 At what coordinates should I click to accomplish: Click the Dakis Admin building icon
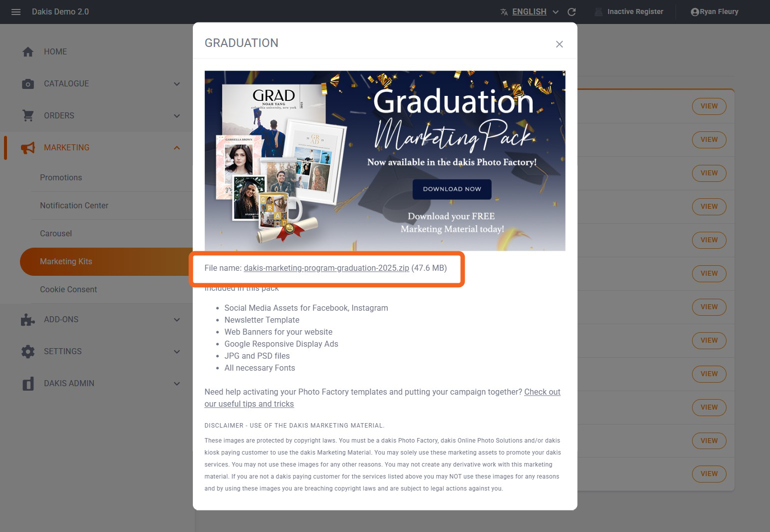click(x=28, y=384)
